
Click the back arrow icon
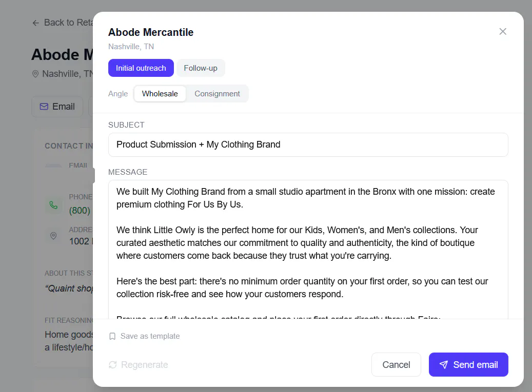pyautogui.click(x=35, y=23)
